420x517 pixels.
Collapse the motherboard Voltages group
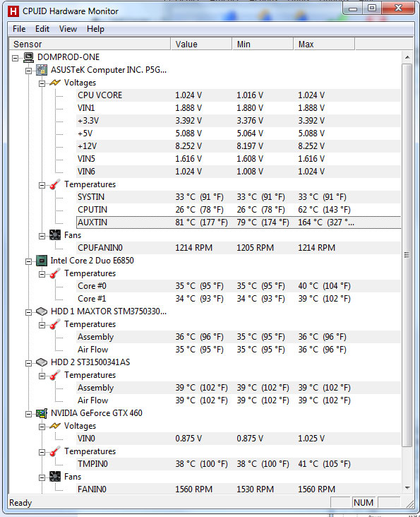[x=42, y=83]
